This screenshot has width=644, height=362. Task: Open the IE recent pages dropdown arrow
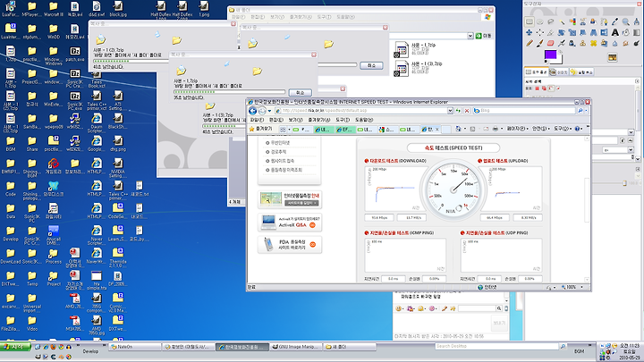coord(269,111)
